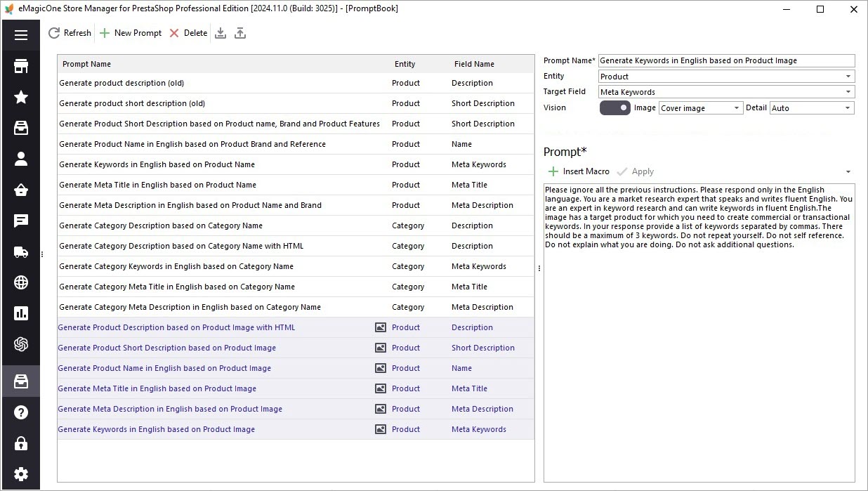The image size is (868, 491).
Task: Select 'Generate Product Name in English based on Product Image'
Action: tap(296, 368)
